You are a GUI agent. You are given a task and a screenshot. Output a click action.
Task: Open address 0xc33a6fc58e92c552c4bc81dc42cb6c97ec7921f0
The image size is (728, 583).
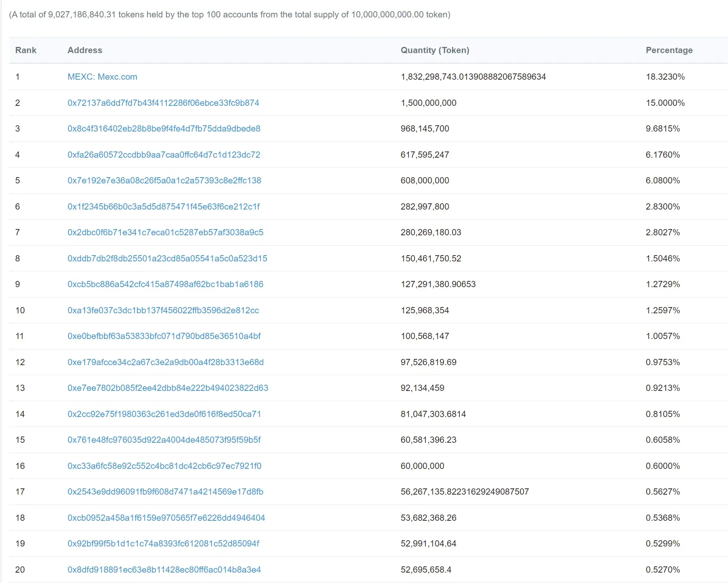[x=164, y=466]
